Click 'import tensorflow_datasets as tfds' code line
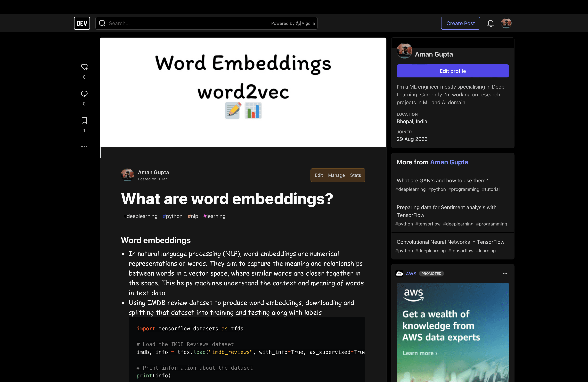Screen dimensions: 588x382 [190, 329]
